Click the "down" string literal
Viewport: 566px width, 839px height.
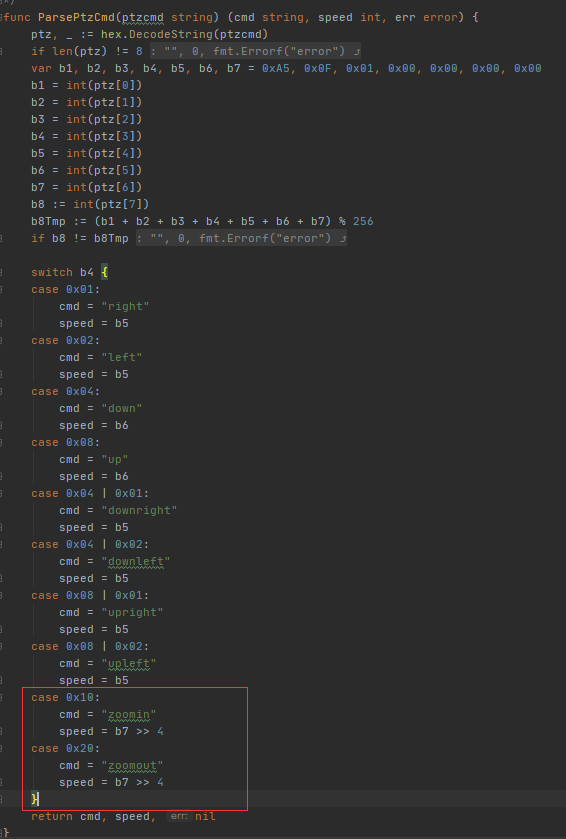122,408
